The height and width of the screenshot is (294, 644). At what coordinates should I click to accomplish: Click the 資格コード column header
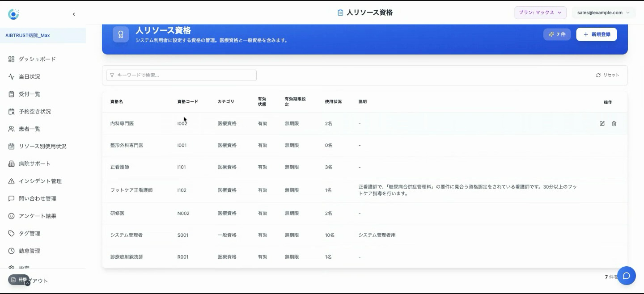point(188,101)
